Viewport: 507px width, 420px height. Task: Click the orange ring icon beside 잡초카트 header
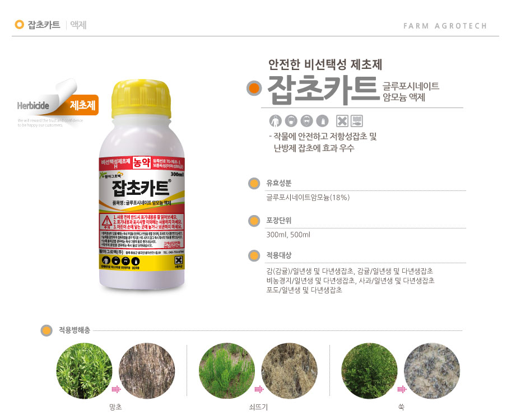[x=20, y=25]
